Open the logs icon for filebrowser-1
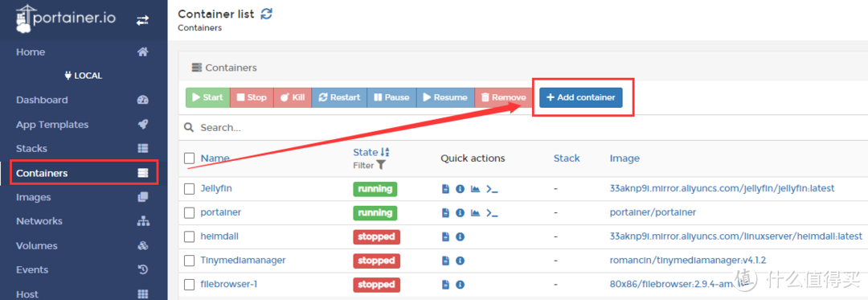Image resolution: width=868 pixels, height=300 pixels. click(445, 285)
